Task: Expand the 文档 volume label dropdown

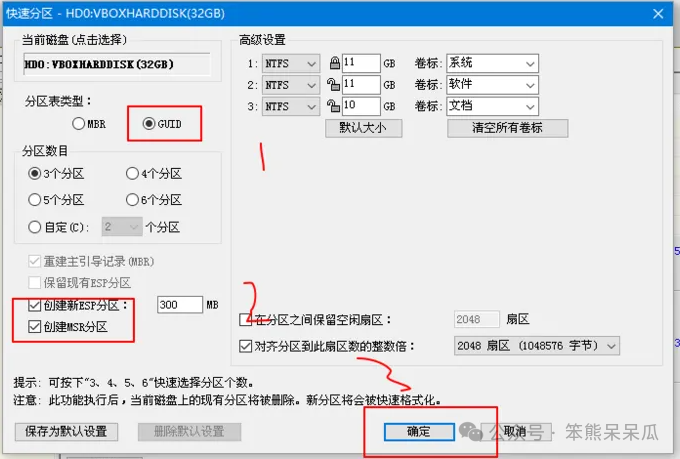Action: pos(530,106)
